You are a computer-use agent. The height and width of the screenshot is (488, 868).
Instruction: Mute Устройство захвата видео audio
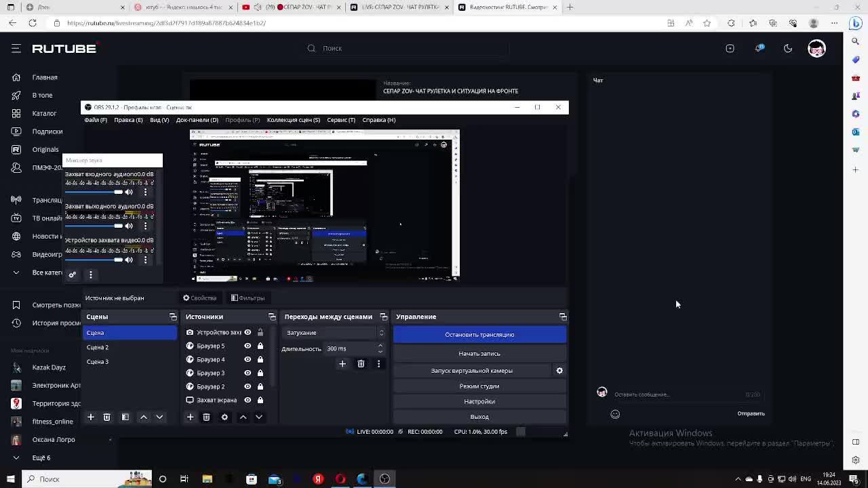(x=129, y=260)
